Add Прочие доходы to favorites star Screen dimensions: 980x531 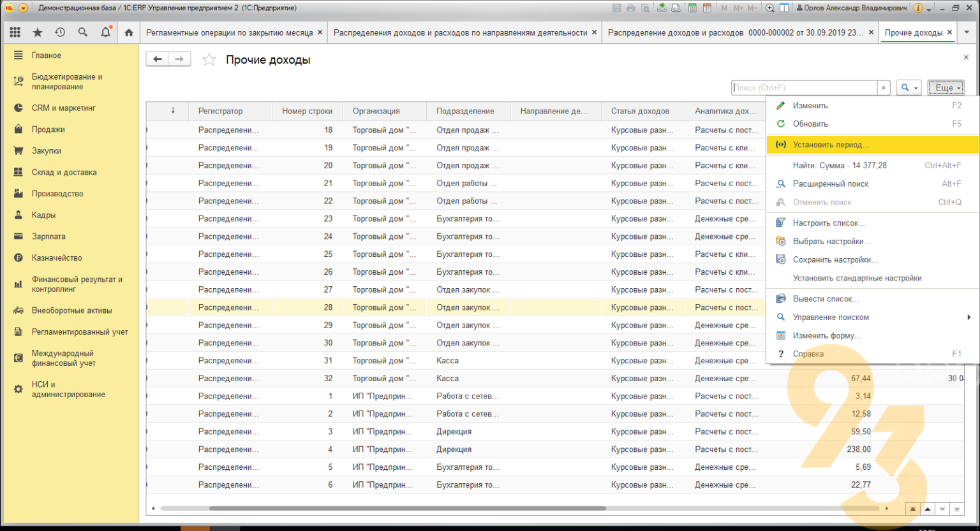click(209, 60)
